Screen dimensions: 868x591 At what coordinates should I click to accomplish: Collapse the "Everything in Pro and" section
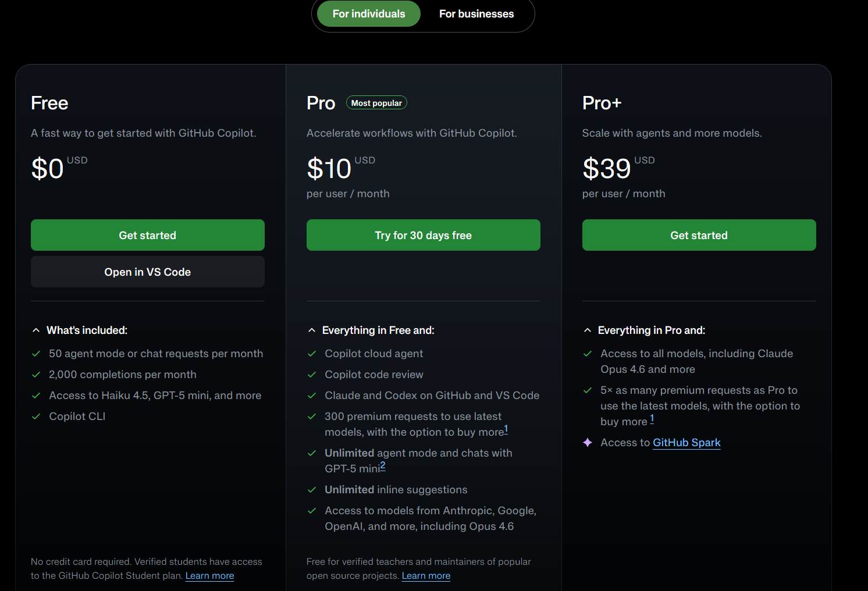coord(587,330)
